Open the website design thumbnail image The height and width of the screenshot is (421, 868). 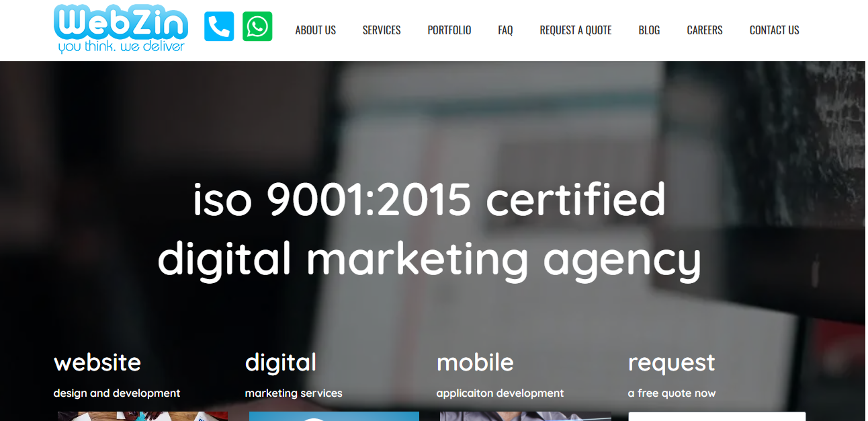[x=142, y=416]
